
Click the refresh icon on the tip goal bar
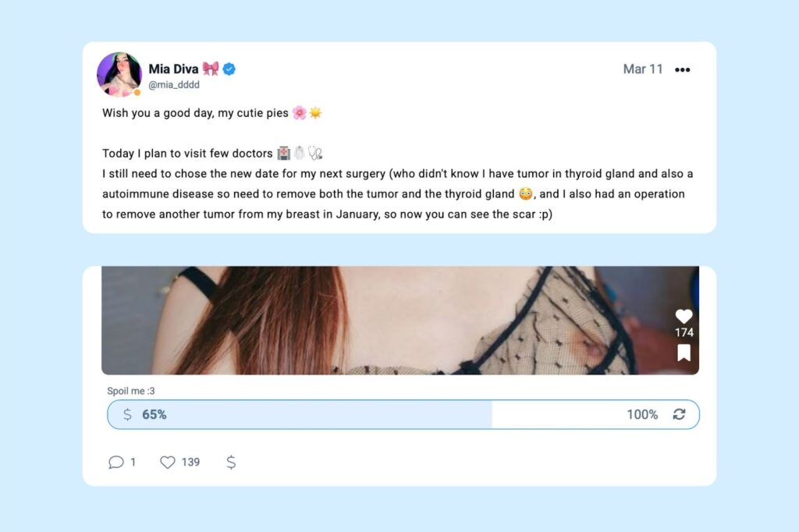click(x=679, y=414)
